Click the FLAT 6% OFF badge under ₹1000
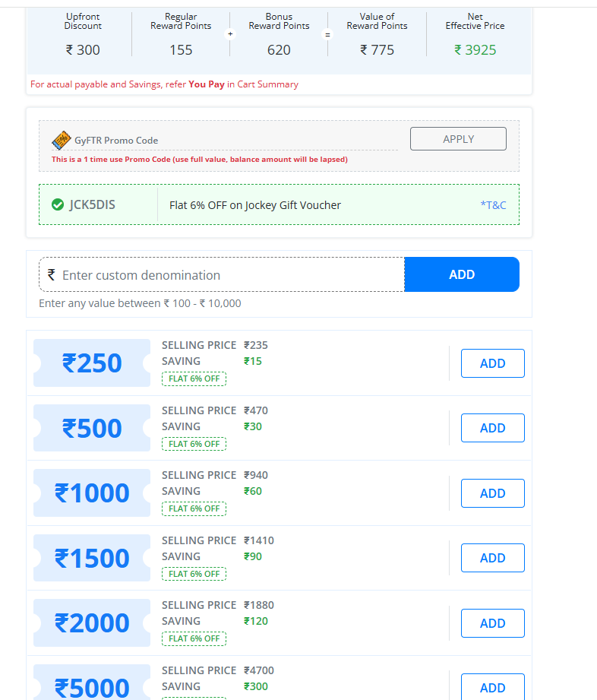This screenshot has width=597, height=700. coord(194,508)
